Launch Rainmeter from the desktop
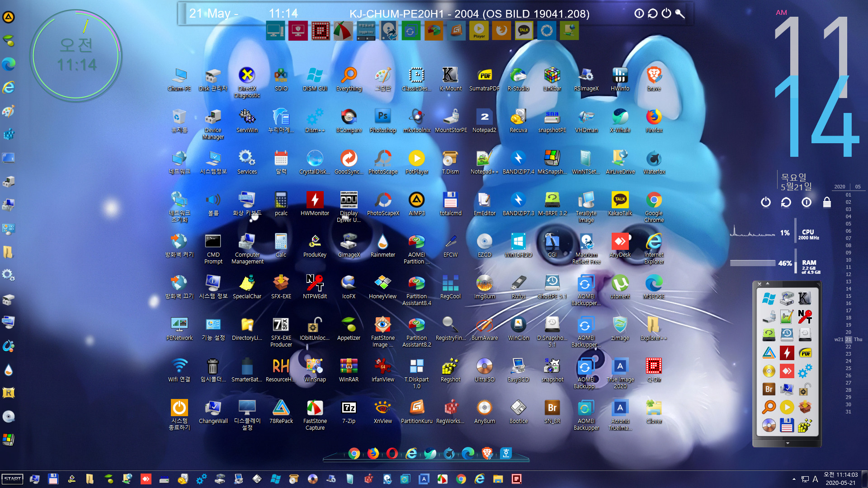 (x=382, y=246)
